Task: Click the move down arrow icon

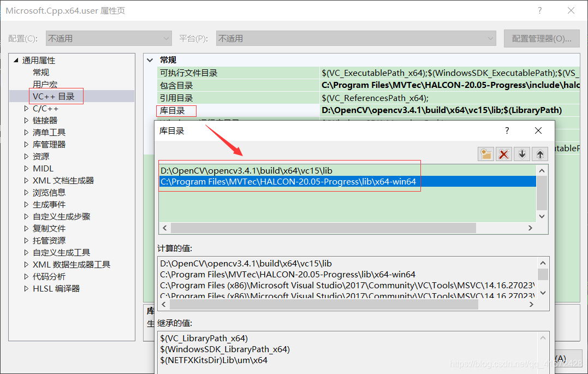Action: [x=521, y=153]
